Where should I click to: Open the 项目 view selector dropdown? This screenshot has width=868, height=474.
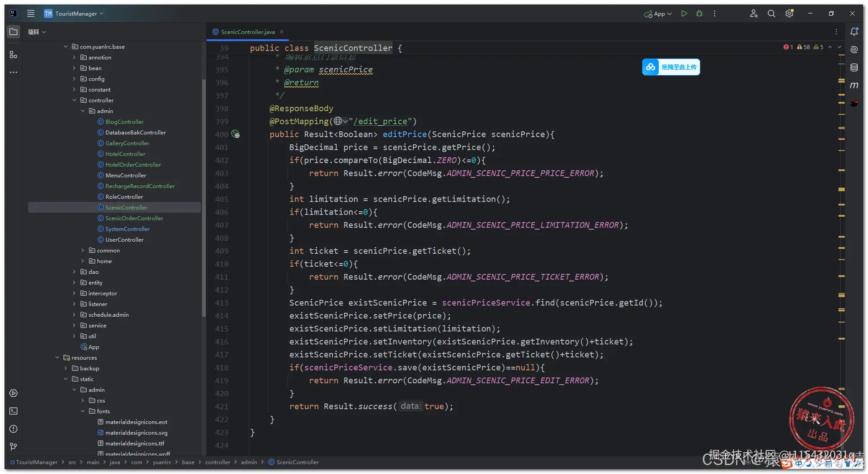37,32
